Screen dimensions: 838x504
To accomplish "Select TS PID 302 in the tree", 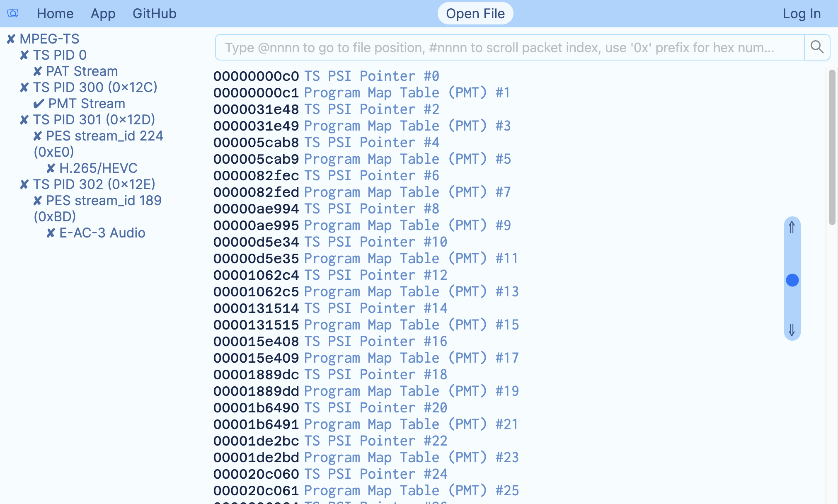I will click(94, 184).
